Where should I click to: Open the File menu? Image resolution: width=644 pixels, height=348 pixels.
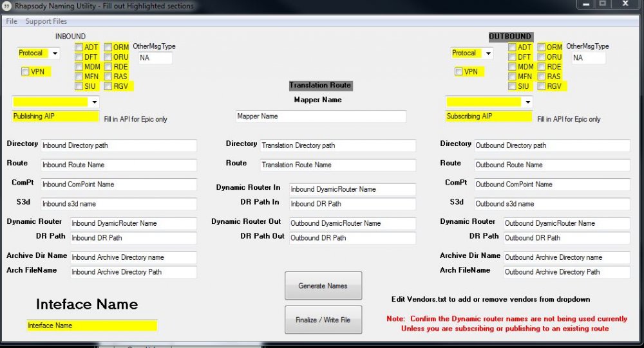(x=12, y=21)
